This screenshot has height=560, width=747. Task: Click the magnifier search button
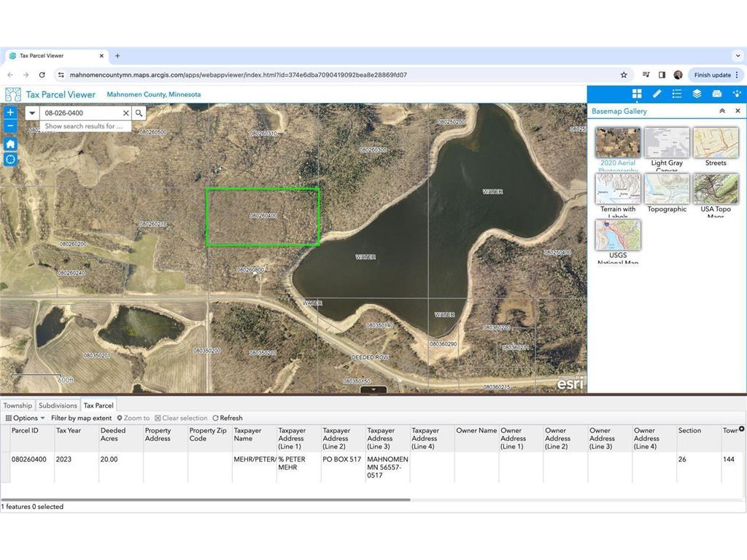click(x=139, y=113)
